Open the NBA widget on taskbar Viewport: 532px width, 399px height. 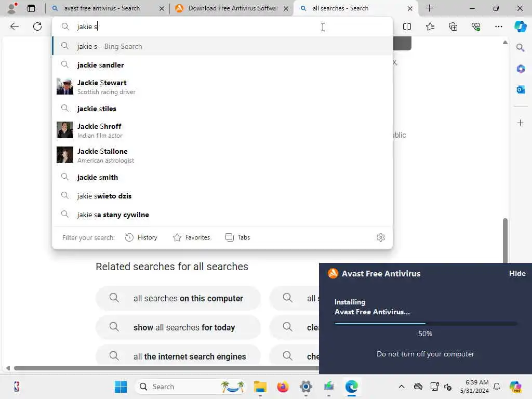(x=16, y=387)
